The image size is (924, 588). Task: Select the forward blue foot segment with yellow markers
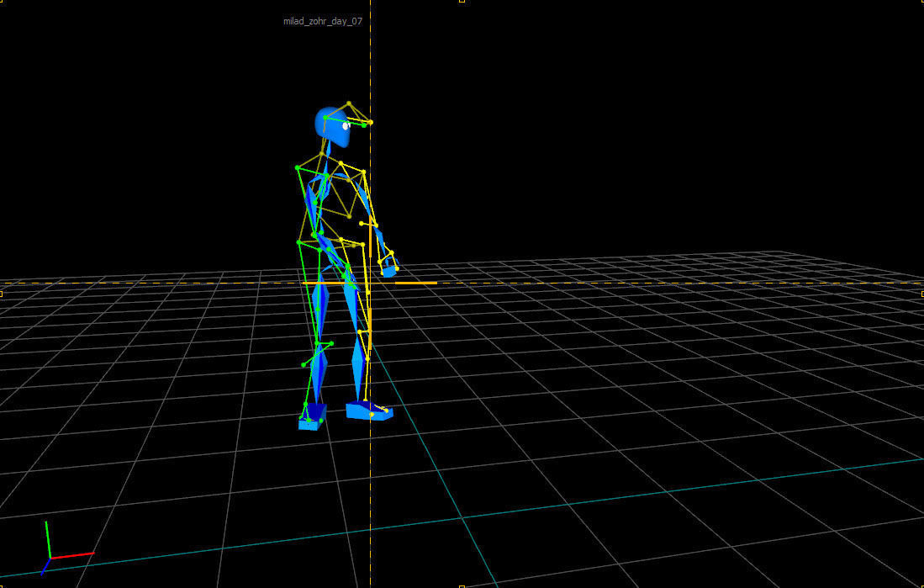click(369, 411)
